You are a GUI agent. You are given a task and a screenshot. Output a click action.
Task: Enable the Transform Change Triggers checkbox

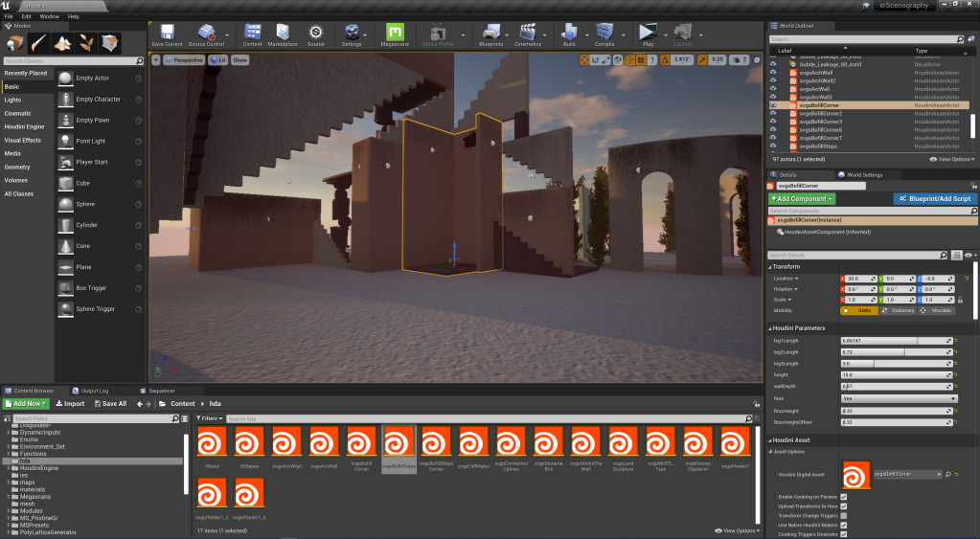843,516
